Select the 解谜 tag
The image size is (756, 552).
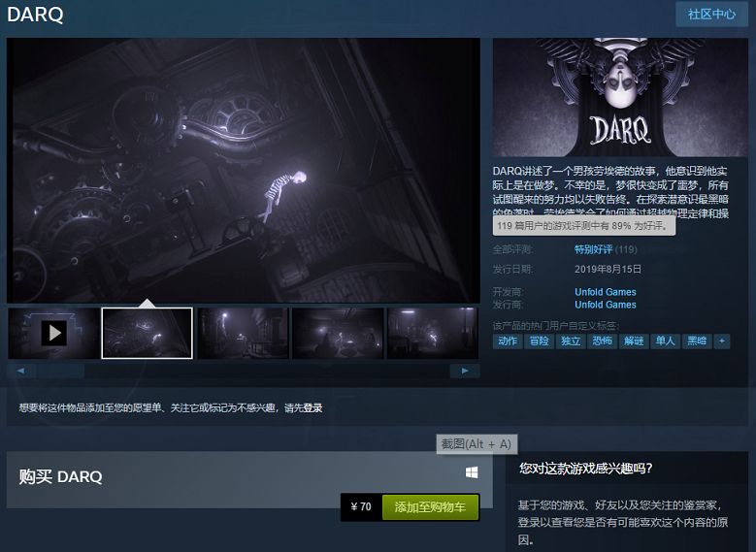point(634,341)
